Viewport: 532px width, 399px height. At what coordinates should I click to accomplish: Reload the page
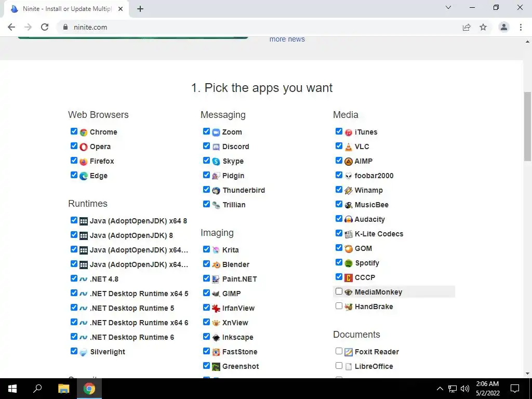coord(45,27)
